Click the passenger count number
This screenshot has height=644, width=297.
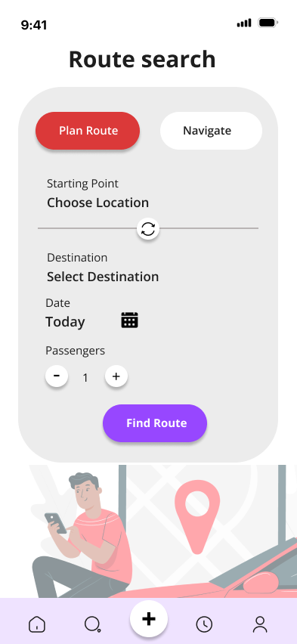85,377
